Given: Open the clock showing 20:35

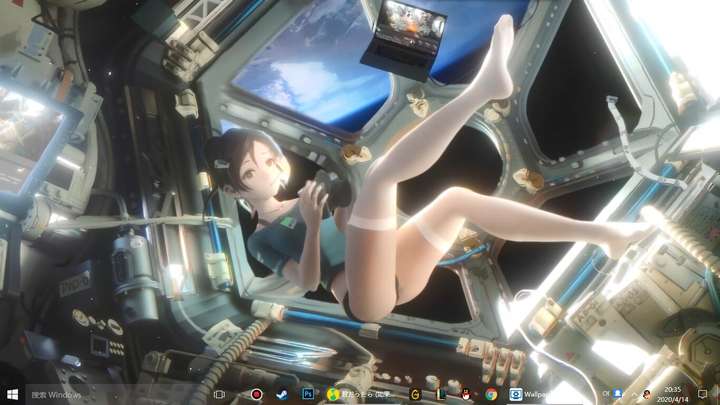Looking at the screenshot, I should tap(672, 394).
